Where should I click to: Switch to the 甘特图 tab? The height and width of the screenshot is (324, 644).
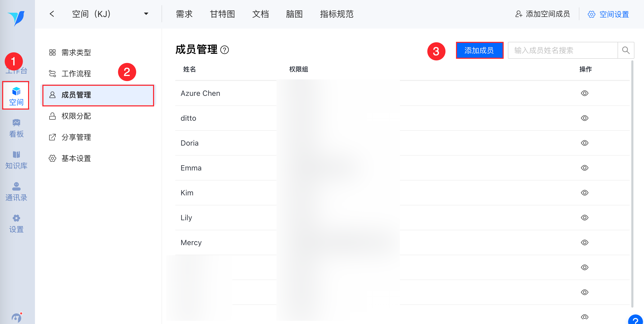pos(222,14)
